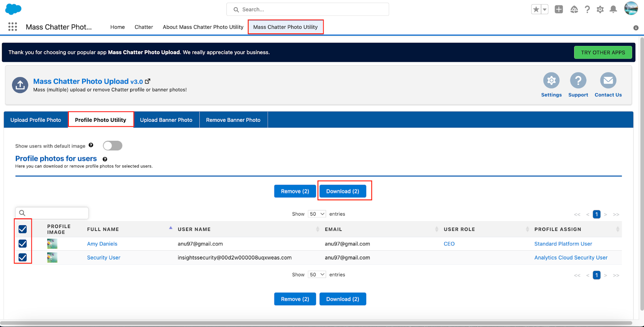Open the Mass Chatter Photo Upload title link
Screen dimensions: 644x327
click(81, 81)
